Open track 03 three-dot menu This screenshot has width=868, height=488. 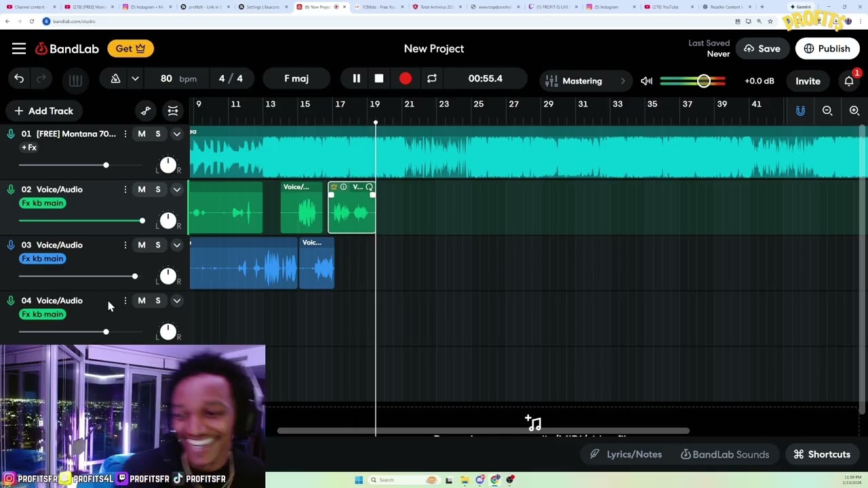[x=125, y=245]
